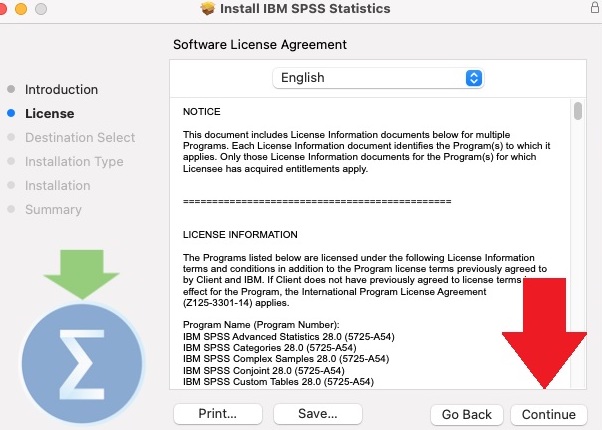Save the license using the Save... button

[317, 414]
